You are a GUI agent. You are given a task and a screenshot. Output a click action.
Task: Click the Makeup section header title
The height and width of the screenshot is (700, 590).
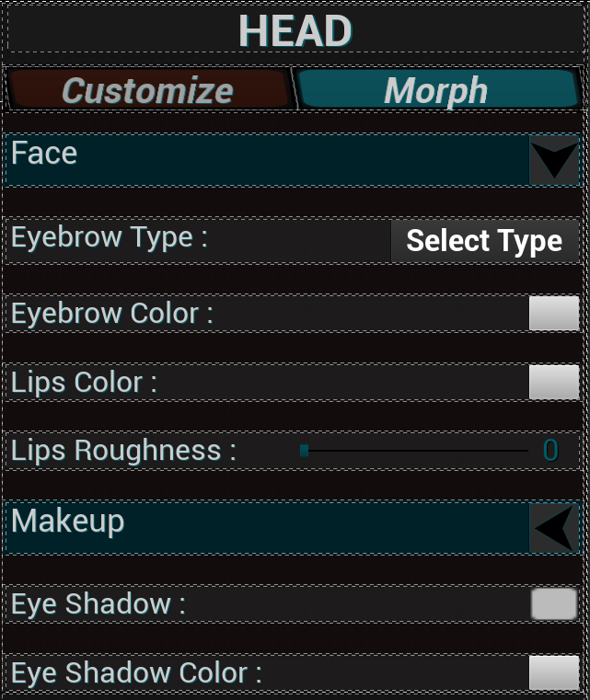coord(68,522)
